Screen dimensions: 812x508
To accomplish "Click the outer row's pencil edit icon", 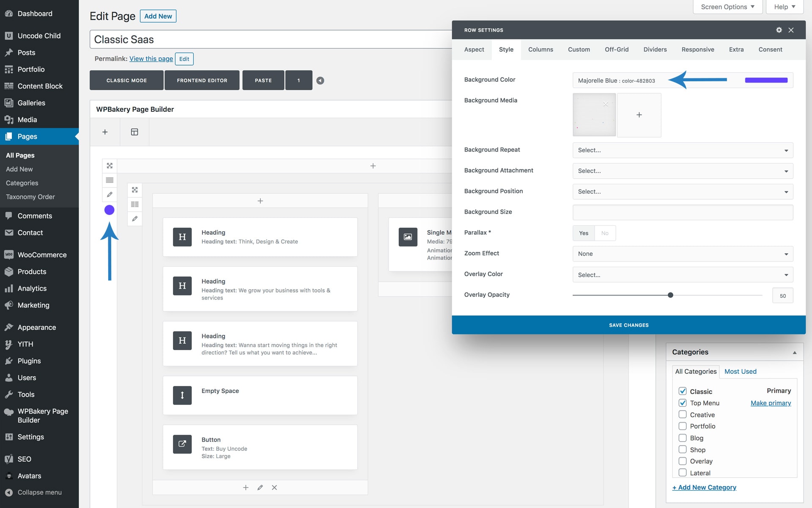I will pos(110,195).
